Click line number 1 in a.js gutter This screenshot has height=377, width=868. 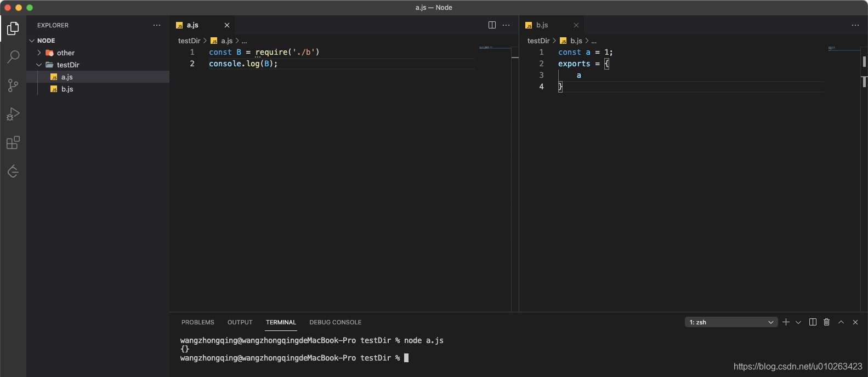click(x=192, y=52)
